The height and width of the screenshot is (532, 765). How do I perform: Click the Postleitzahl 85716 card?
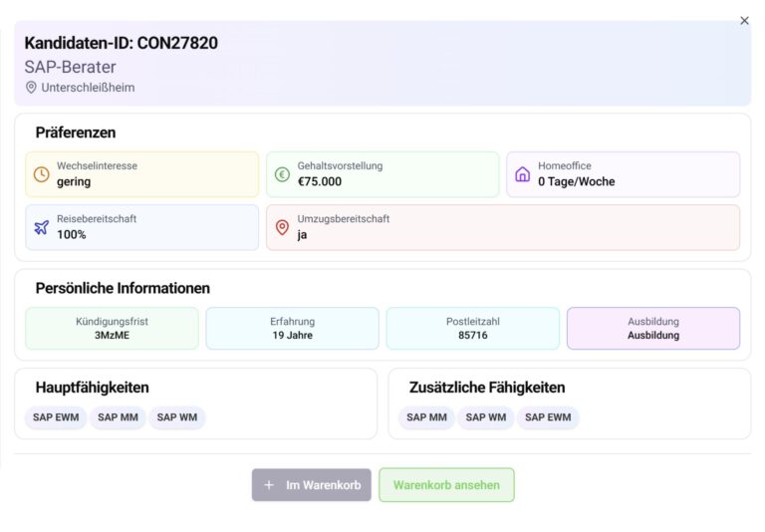472,329
